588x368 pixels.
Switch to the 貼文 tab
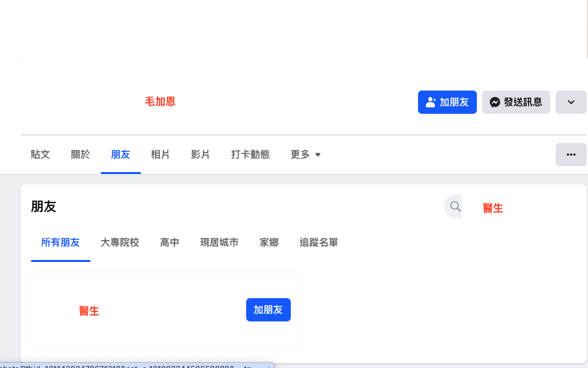[x=40, y=155]
